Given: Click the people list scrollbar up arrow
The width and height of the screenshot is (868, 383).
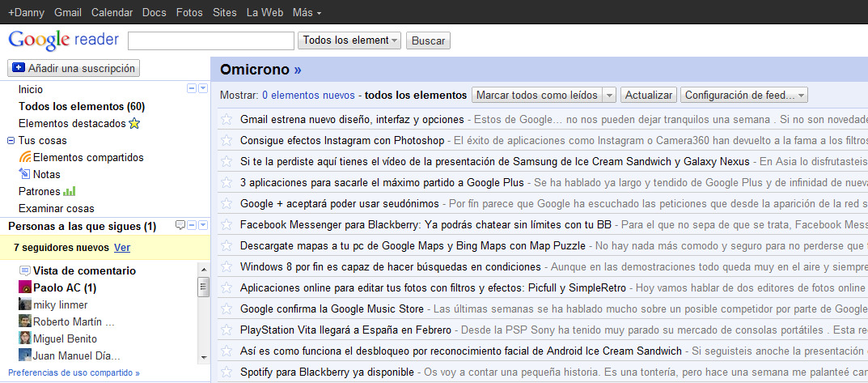Looking at the screenshot, I should [203, 270].
